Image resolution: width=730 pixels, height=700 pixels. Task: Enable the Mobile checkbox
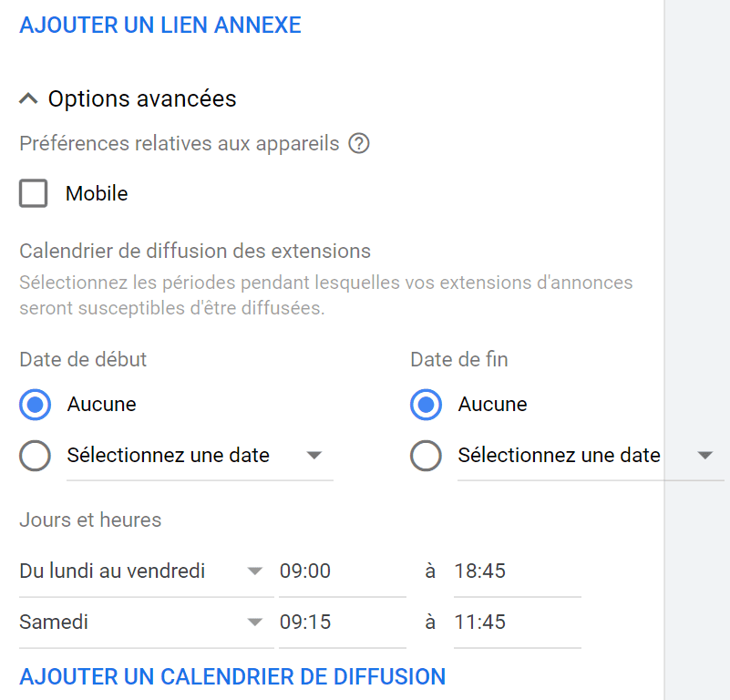[34, 193]
